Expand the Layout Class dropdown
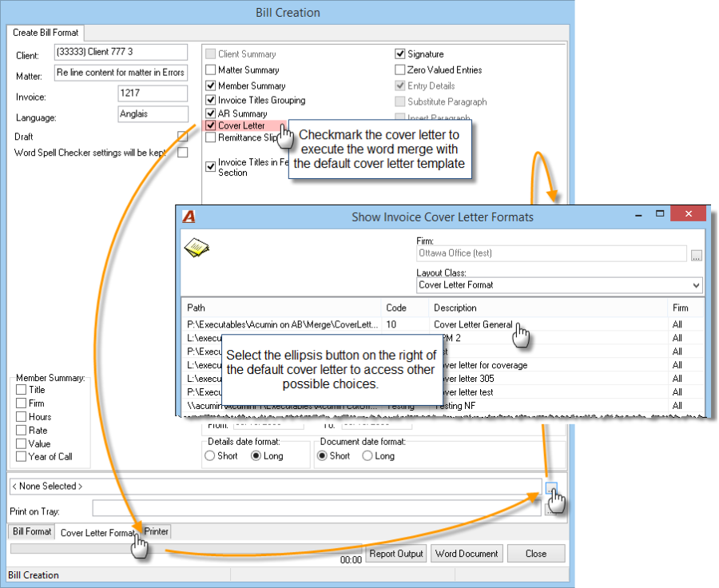 [x=696, y=285]
